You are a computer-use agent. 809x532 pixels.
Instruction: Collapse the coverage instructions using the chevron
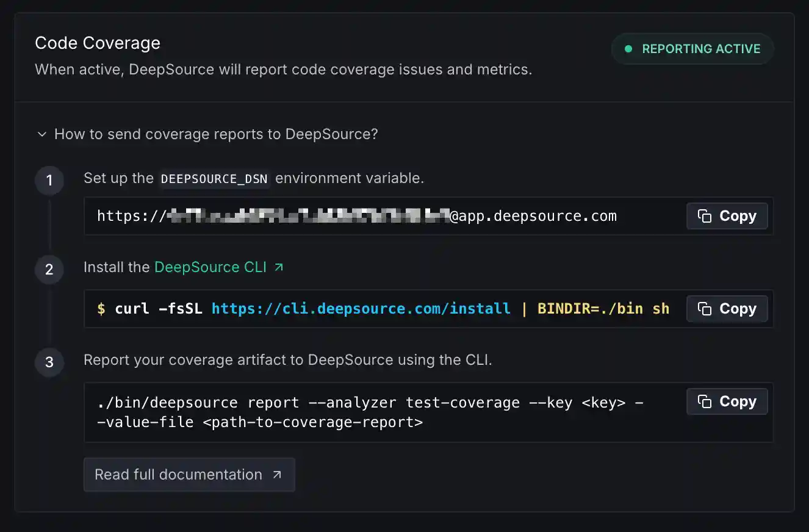tap(41, 134)
